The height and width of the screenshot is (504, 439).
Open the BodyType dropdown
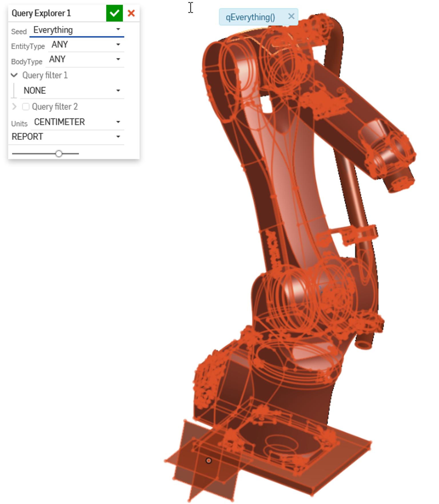(85, 59)
